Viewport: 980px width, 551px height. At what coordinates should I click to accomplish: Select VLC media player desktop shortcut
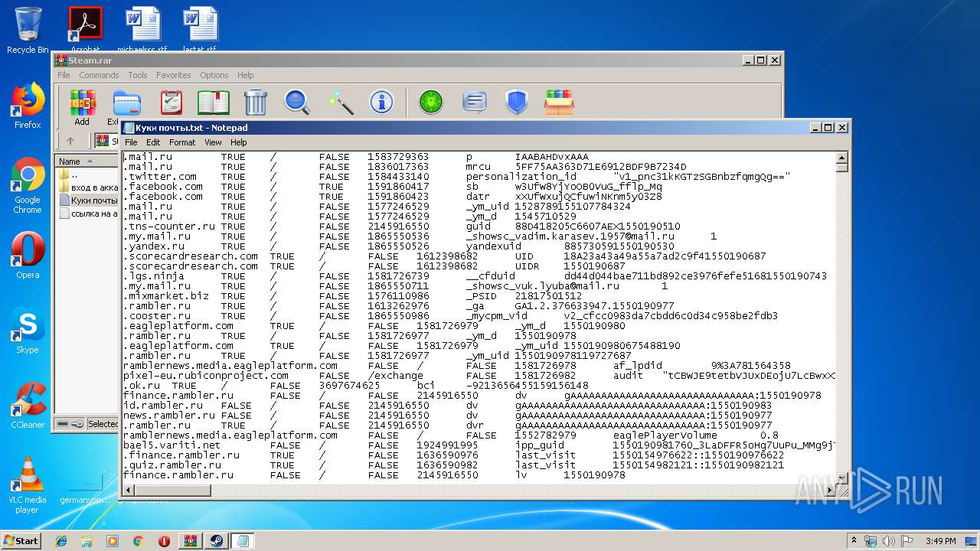tap(28, 486)
